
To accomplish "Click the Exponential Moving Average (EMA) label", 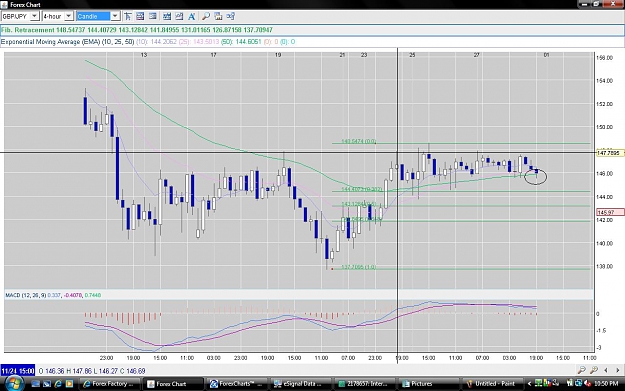I will pos(50,41).
